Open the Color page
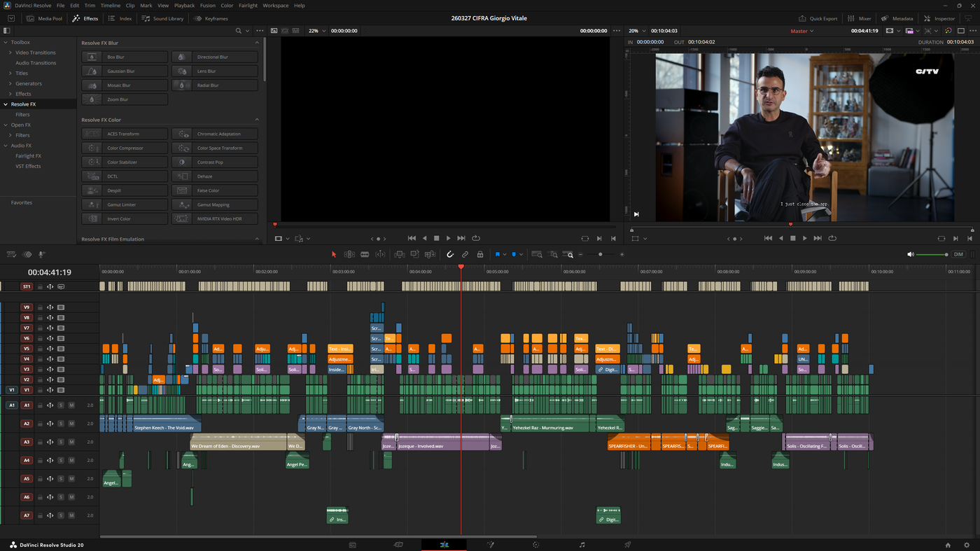 535,544
